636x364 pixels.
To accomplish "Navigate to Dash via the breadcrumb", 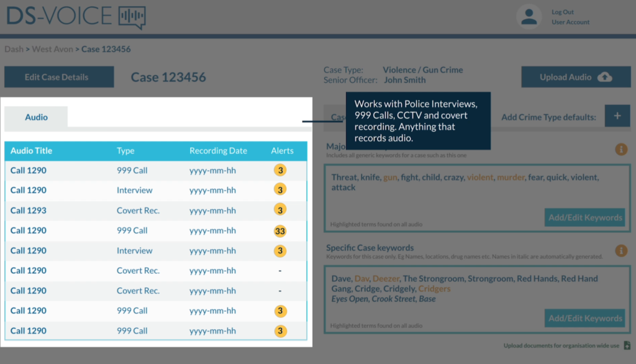I will click(14, 48).
